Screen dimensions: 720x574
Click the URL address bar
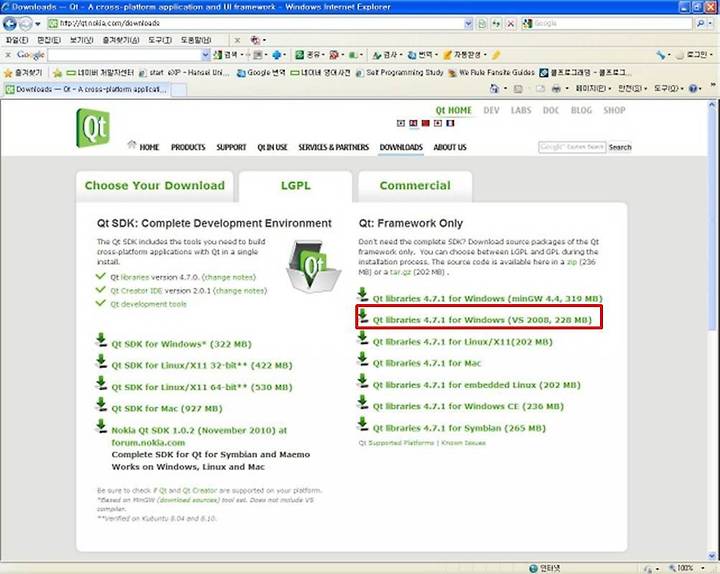(x=259, y=23)
